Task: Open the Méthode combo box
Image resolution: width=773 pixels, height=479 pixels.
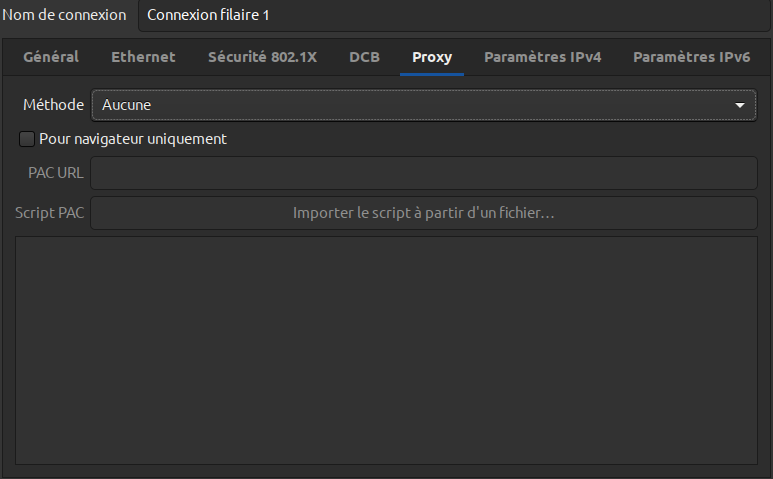Action: pyautogui.click(x=423, y=105)
